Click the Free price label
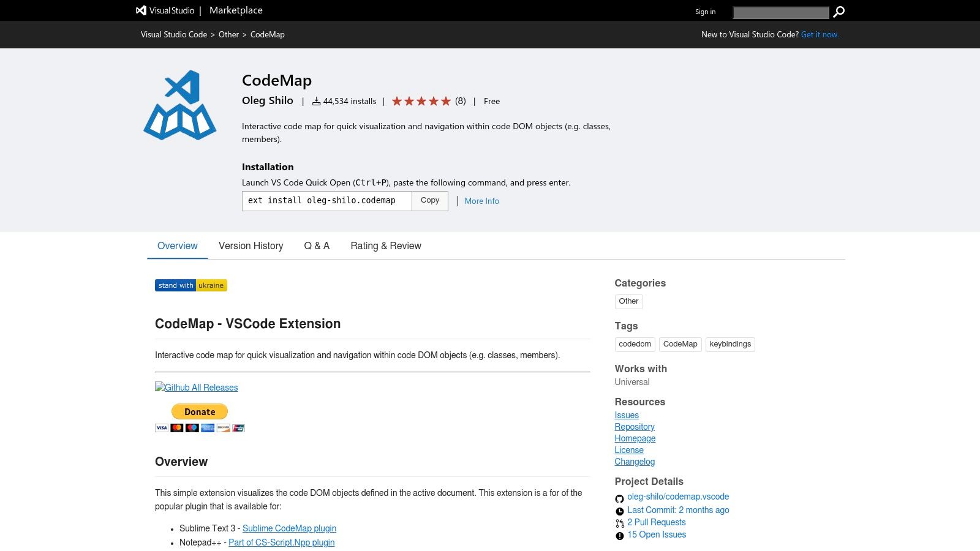 [x=492, y=101]
